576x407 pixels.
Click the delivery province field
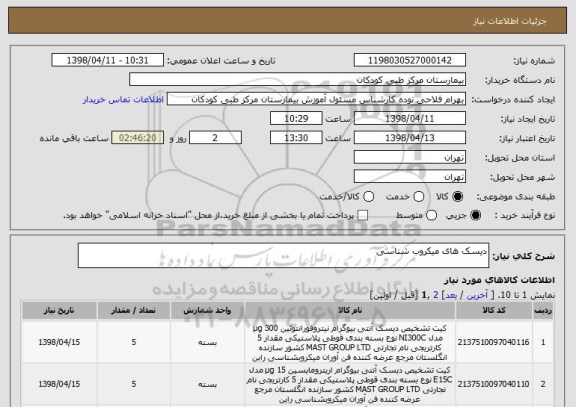point(410,158)
